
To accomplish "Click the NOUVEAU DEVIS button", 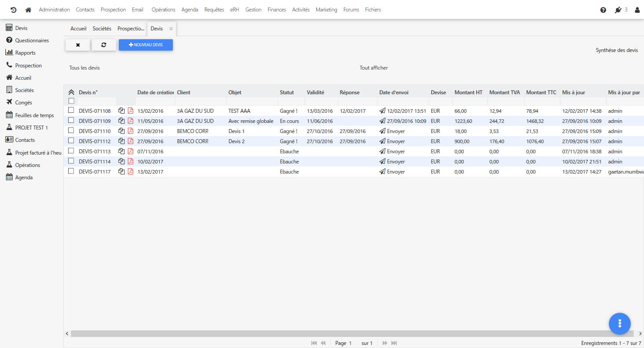I will point(146,45).
